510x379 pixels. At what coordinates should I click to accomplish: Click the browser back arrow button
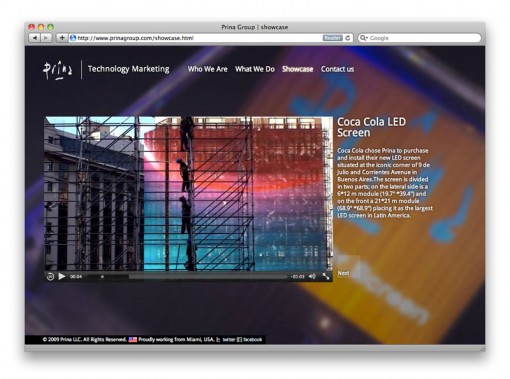click(34, 38)
